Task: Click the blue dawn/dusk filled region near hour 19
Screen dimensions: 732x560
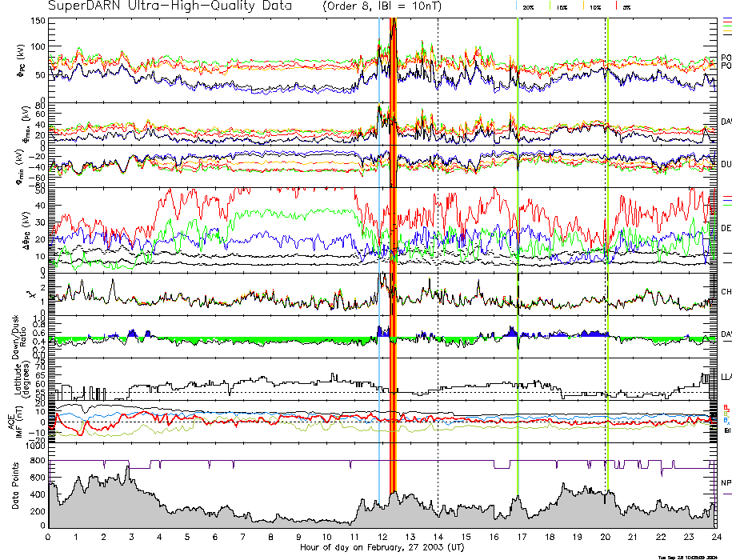Action: coord(593,334)
